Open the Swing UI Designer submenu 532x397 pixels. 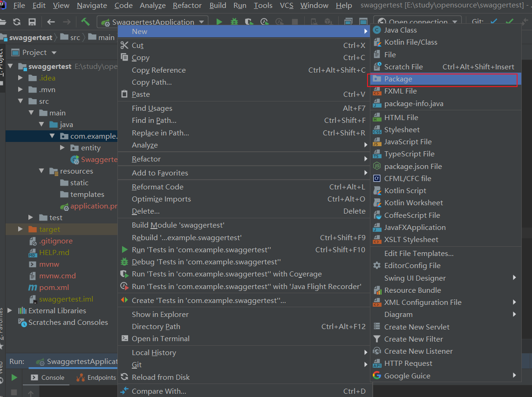[445, 278]
